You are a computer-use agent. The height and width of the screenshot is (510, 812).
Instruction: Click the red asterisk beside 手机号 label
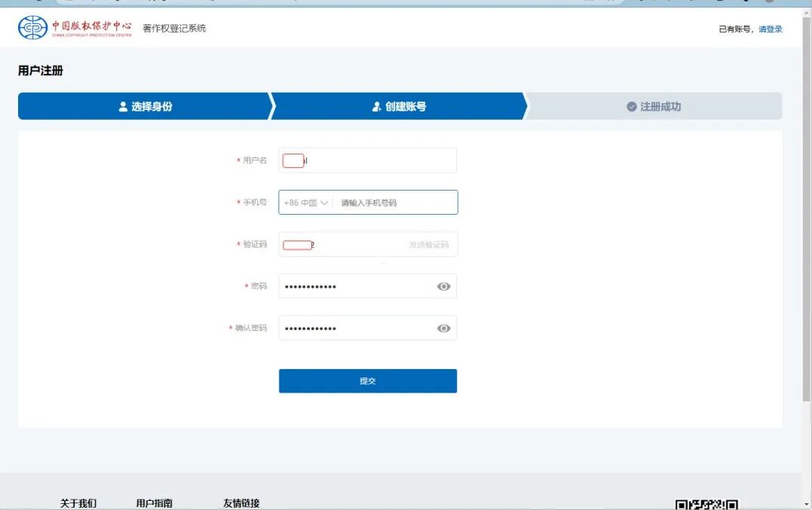[240, 202]
